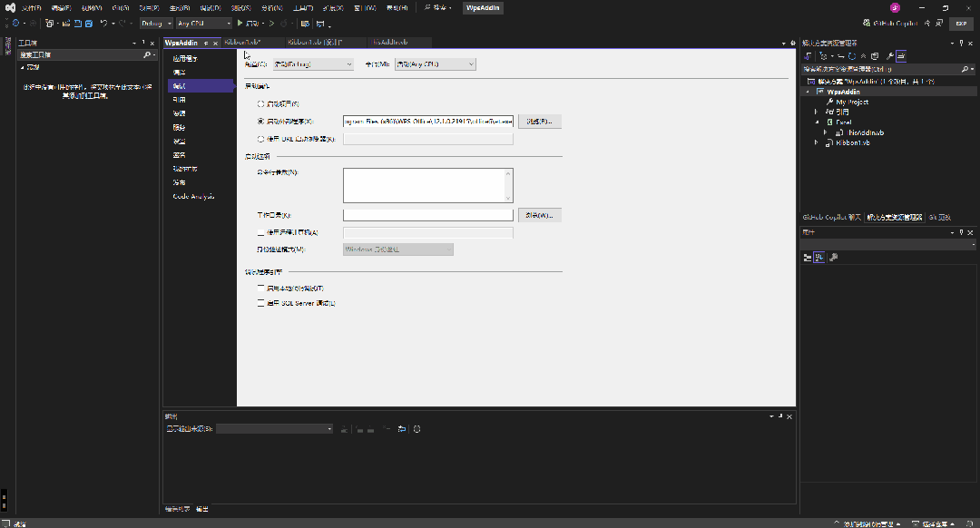Click the categorized view icon in Properties panel
Image resolution: width=980 pixels, height=528 pixels.
808,258
